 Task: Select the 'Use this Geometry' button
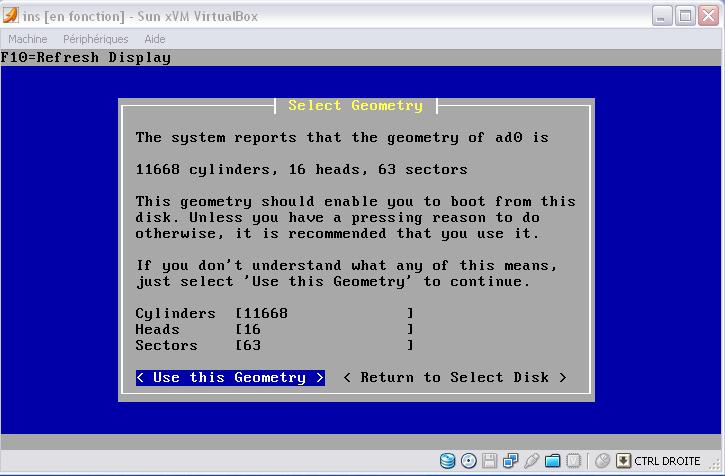230,378
